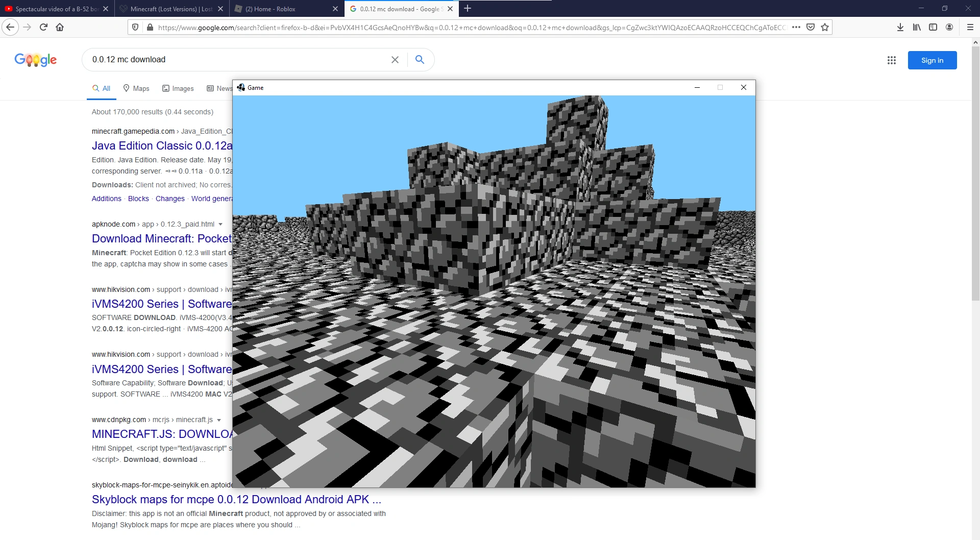Click the Firefox forward arrow

tap(28, 28)
